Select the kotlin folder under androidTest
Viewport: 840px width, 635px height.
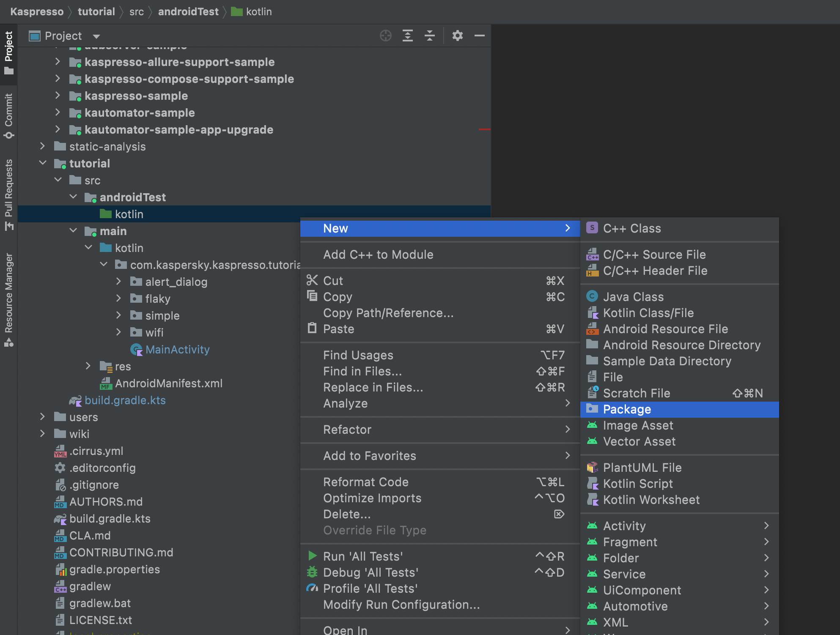(x=254, y=214)
